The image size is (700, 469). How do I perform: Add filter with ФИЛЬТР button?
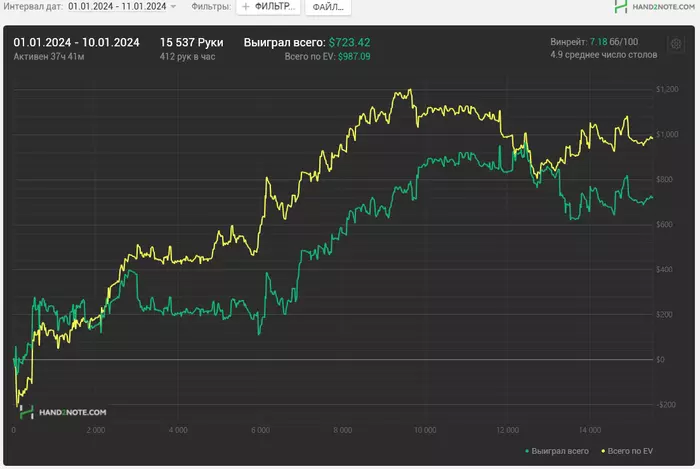[269, 7]
